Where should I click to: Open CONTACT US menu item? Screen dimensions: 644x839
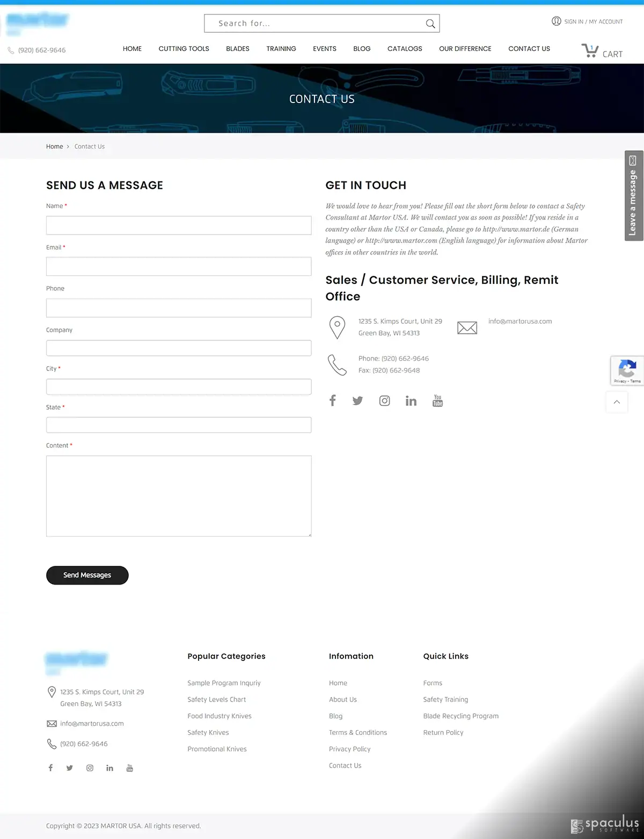pyautogui.click(x=529, y=49)
